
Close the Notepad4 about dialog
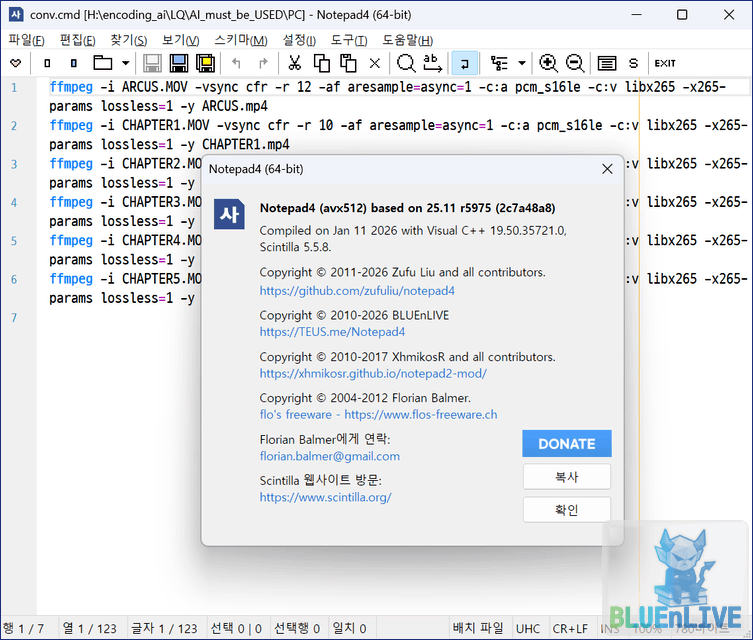click(607, 169)
